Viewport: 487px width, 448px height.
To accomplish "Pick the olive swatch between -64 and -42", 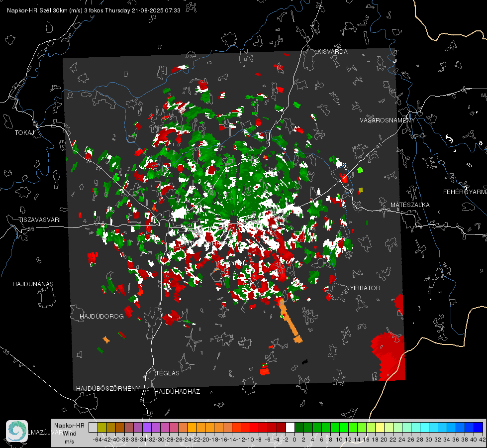I will pyautogui.click(x=102, y=427).
